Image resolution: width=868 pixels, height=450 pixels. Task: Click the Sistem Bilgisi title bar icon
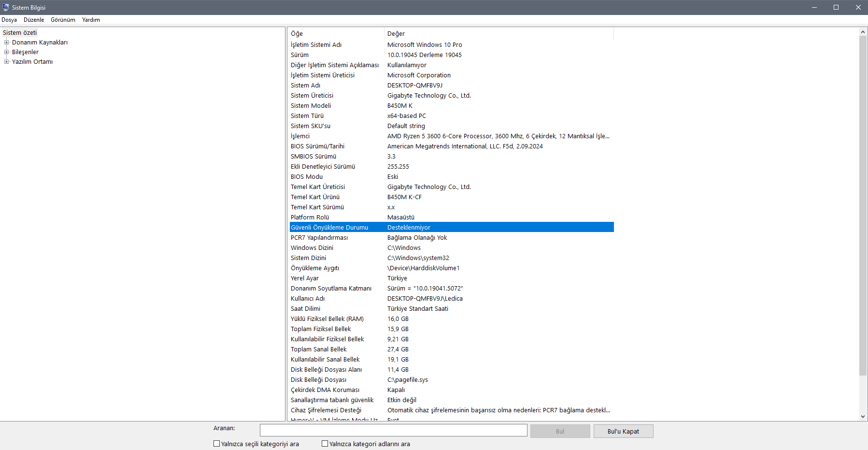(6, 7)
